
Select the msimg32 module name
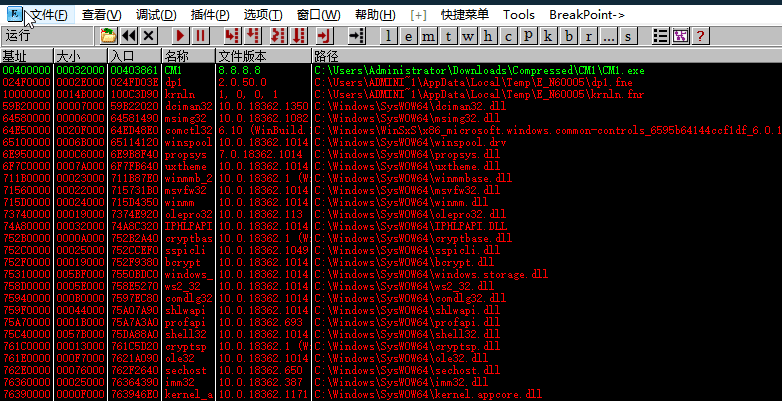tap(186, 118)
